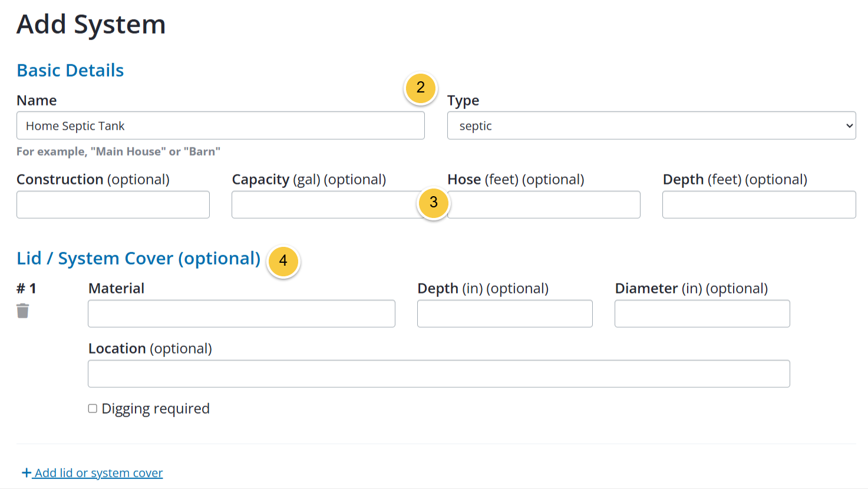Click the plus icon beside Add lid
The image size is (868, 489).
point(27,473)
